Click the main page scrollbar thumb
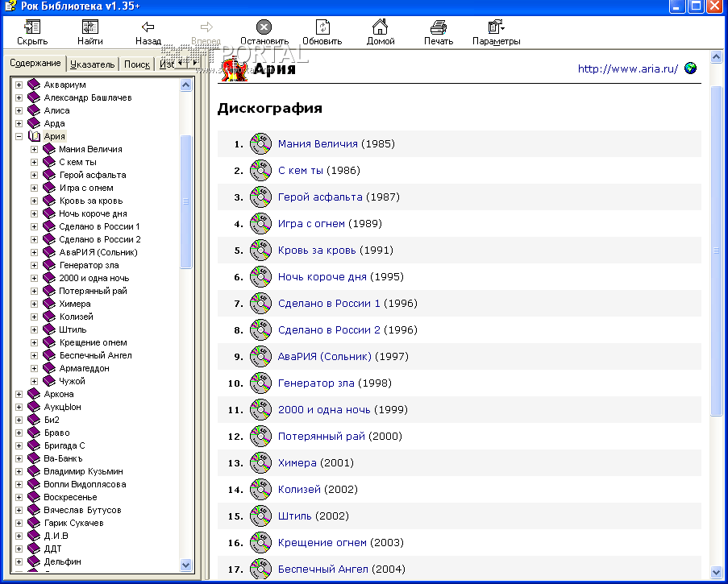The width and height of the screenshot is (728, 584). pos(717,250)
